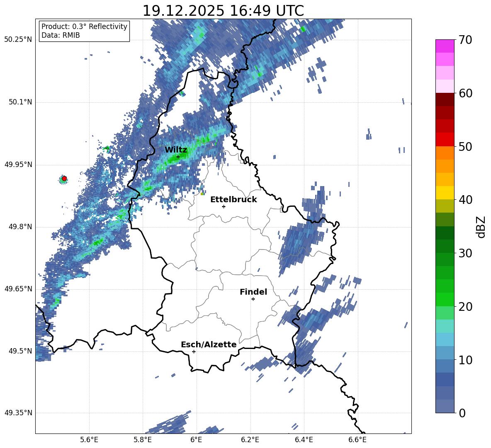
Task: Click the Esch/Alzette station cross marker
Action: [x=194, y=351]
